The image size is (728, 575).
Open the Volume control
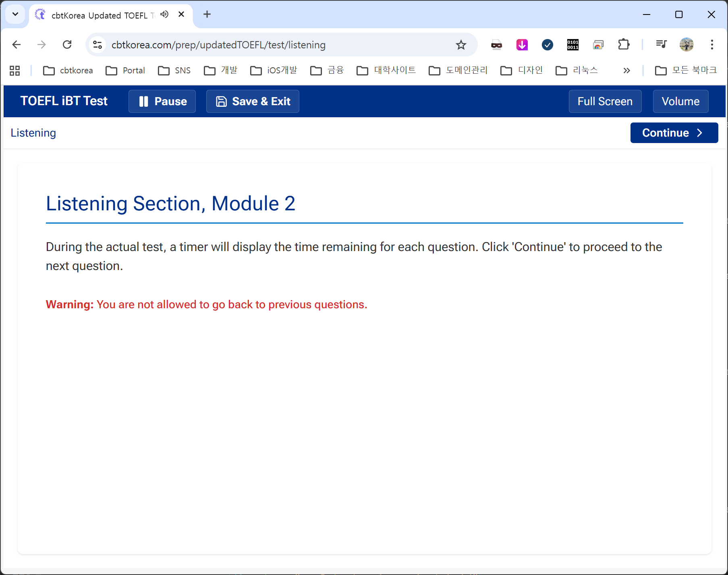coord(680,101)
